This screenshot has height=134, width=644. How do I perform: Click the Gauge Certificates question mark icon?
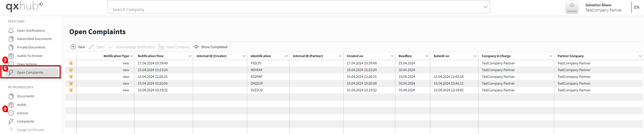[x=11, y=130]
